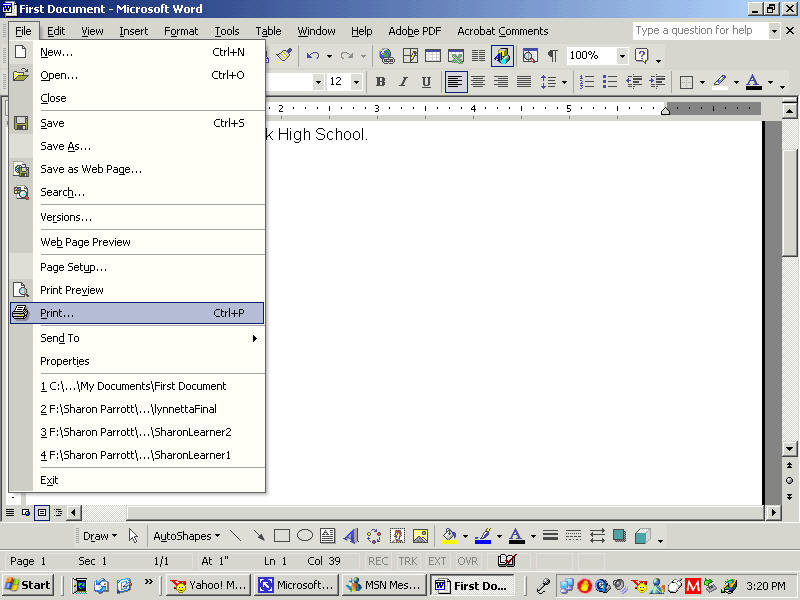Click the Decrease Indent icon

[634, 82]
